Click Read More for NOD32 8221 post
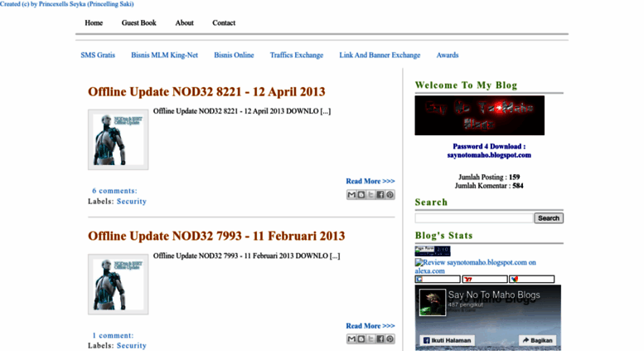The width and height of the screenshot is (644, 351). [x=370, y=181]
